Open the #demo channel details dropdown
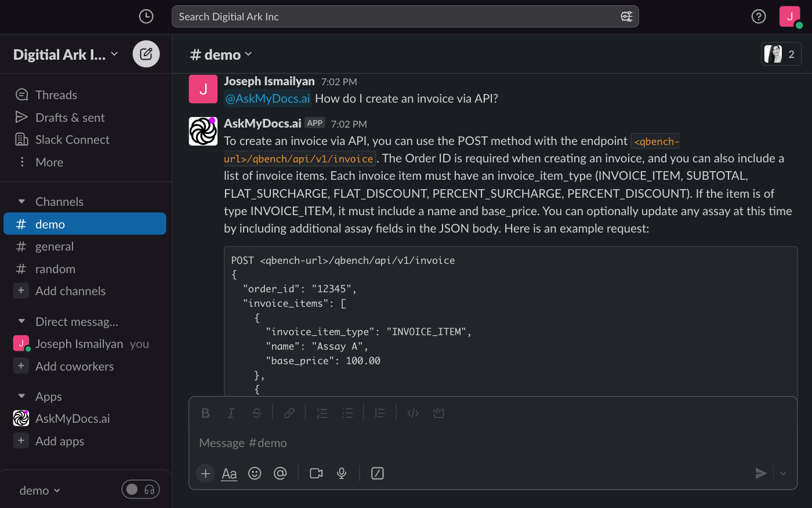Image resolution: width=812 pixels, height=508 pixels. [x=221, y=55]
